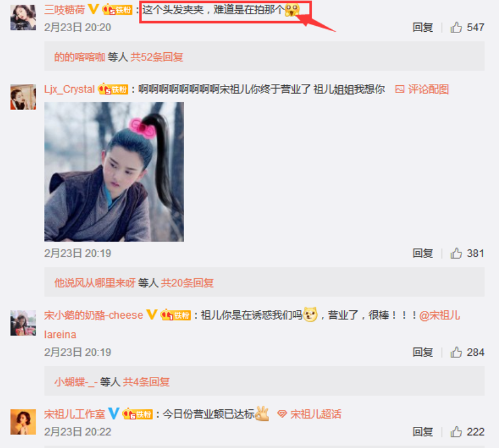Screen dimensions: 499x448
Task: Open Ljx_Crystal's avatar picture
Action: click(23, 97)
